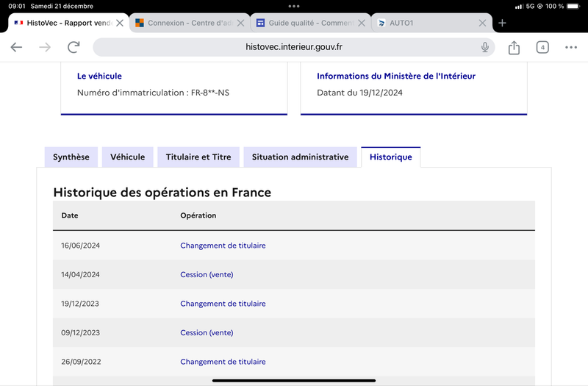Screen dimensions: 588x386
Task: Tap the three-dots multitasking control at top
Action: pos(294,6)
